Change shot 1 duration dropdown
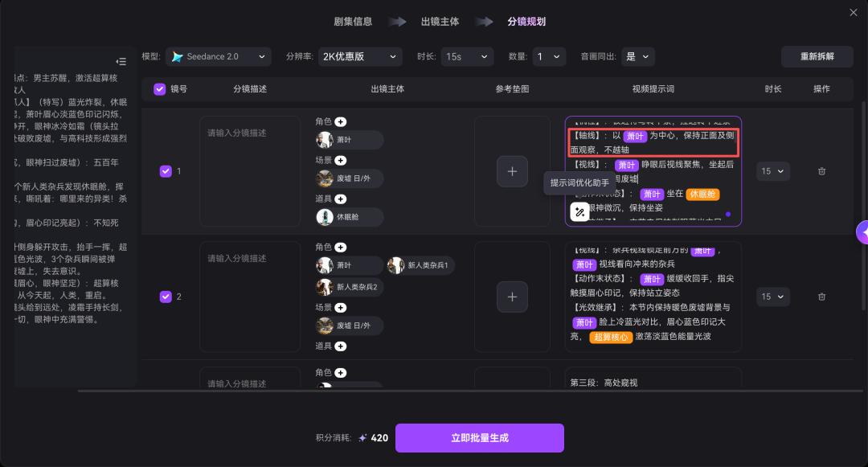Screen dimensions: 868x467 (x=773, y=171)
